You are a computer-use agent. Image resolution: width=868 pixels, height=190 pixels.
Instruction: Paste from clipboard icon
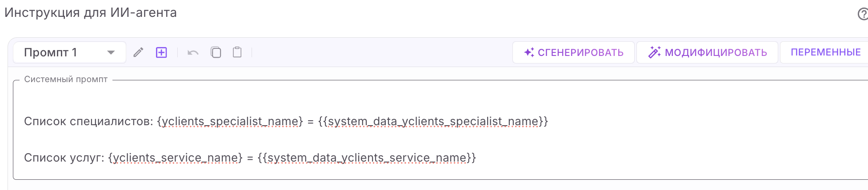point(237,52)
